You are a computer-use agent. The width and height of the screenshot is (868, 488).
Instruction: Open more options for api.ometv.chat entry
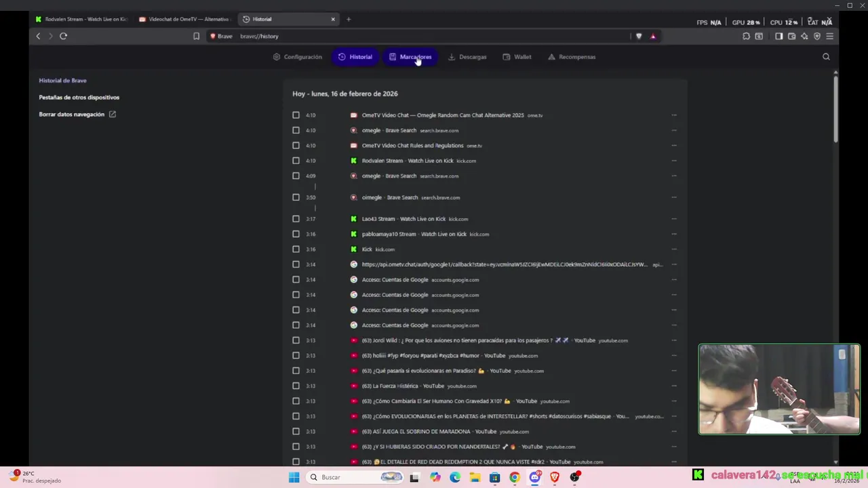[673, 264]
